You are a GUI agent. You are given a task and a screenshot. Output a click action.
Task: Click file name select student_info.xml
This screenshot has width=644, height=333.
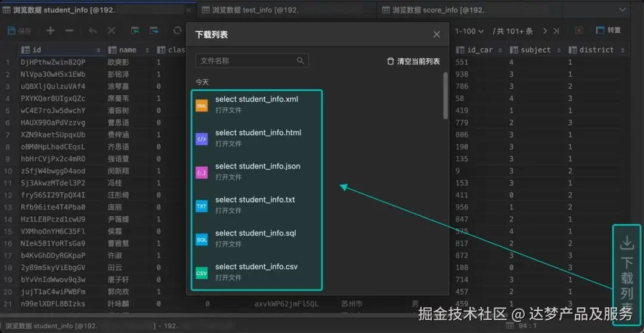[256, 99]
